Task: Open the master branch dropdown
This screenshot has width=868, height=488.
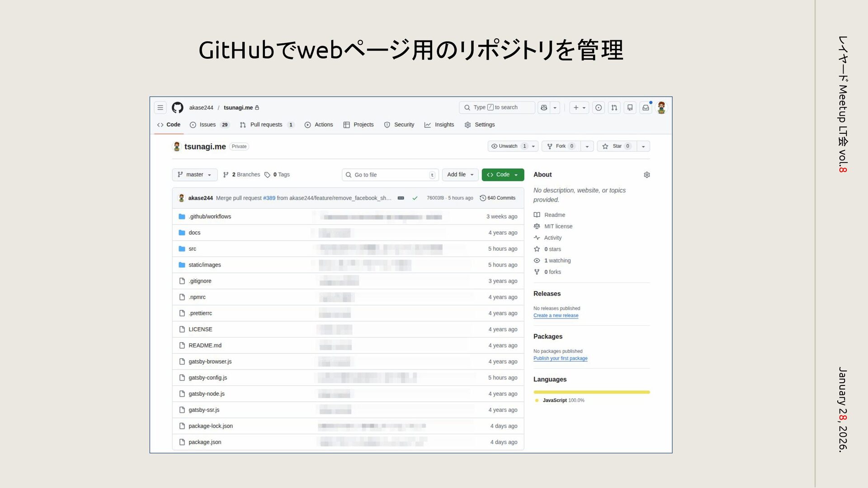Action: [194, 175]
